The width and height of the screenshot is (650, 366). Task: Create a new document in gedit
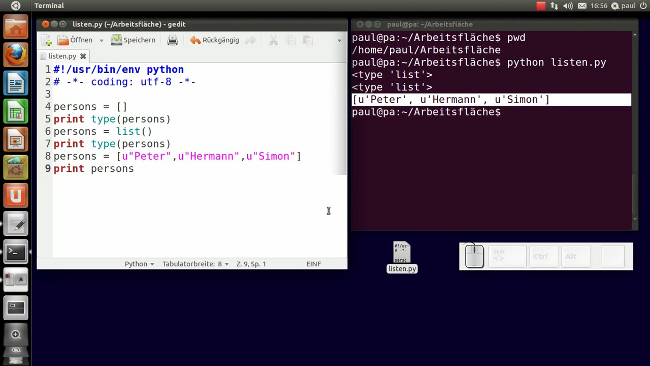pos(46,40)
